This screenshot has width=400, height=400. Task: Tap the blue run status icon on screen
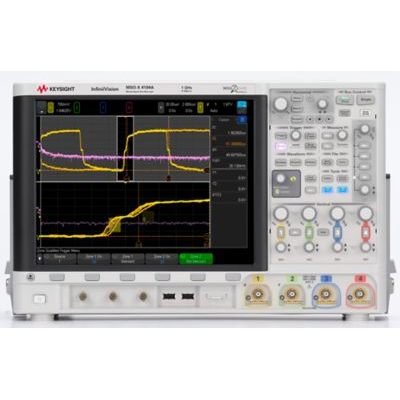click(x=242, y=105)
